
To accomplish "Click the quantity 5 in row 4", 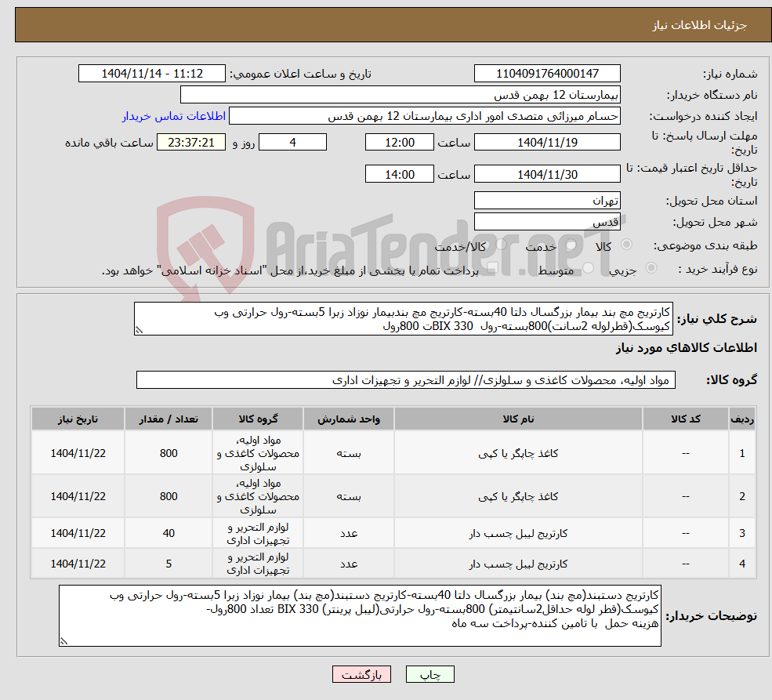I will coord(169,564).
